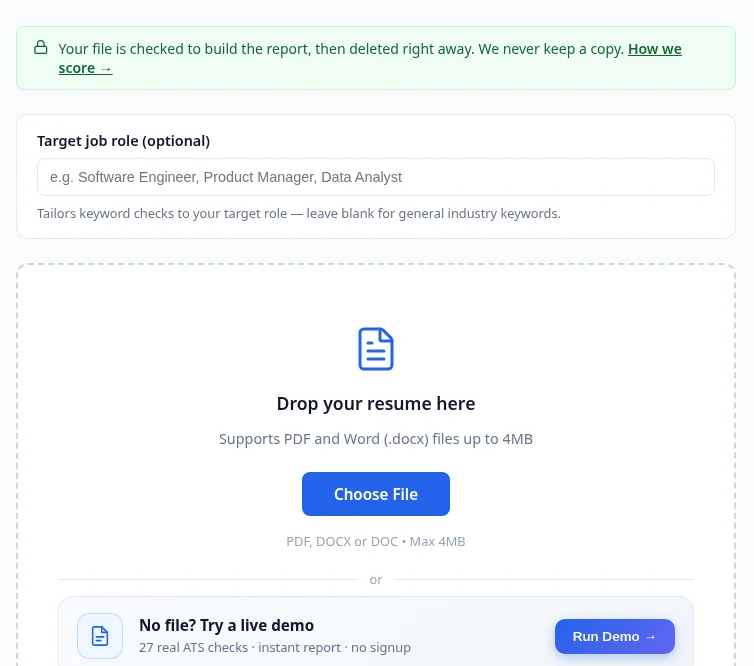Image resolution: width=754 pixels, height=666 pixels.
Task: Click the Run Demo button
Action: coord(615,636)
